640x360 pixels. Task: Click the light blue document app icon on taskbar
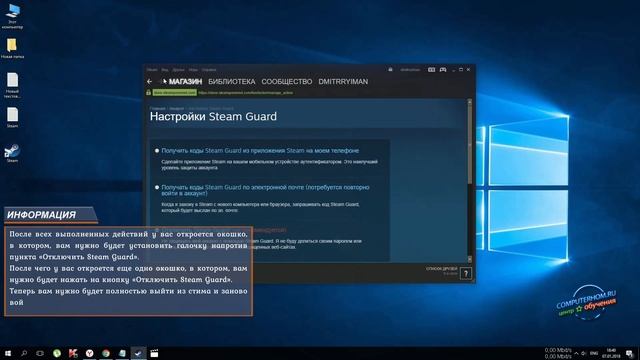(122, 353)
